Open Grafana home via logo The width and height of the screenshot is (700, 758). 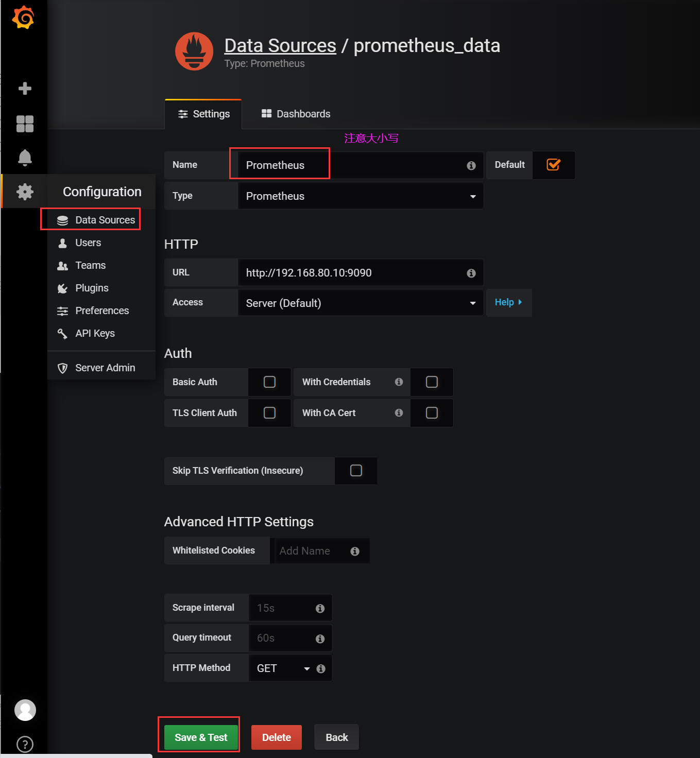coord(24,18)
